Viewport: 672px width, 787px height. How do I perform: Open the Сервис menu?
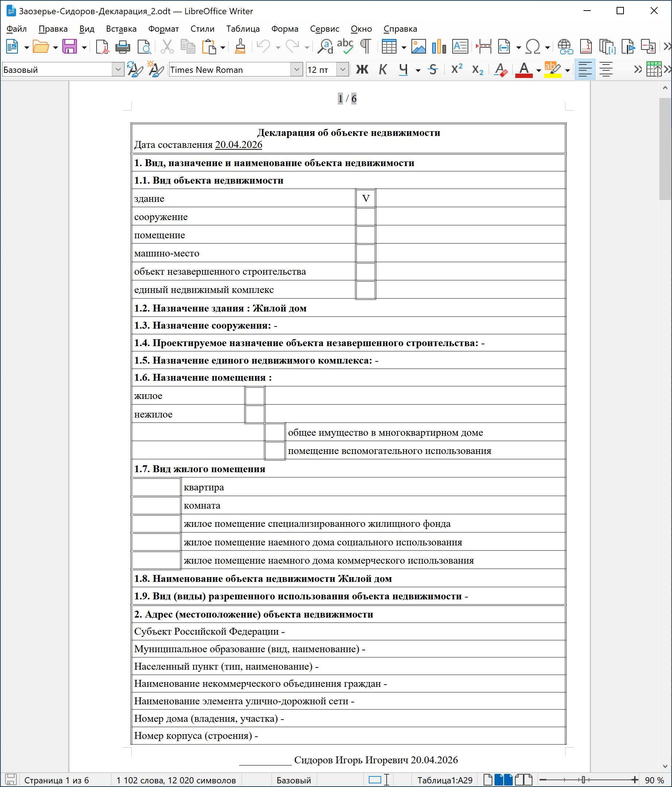[324, 29]
